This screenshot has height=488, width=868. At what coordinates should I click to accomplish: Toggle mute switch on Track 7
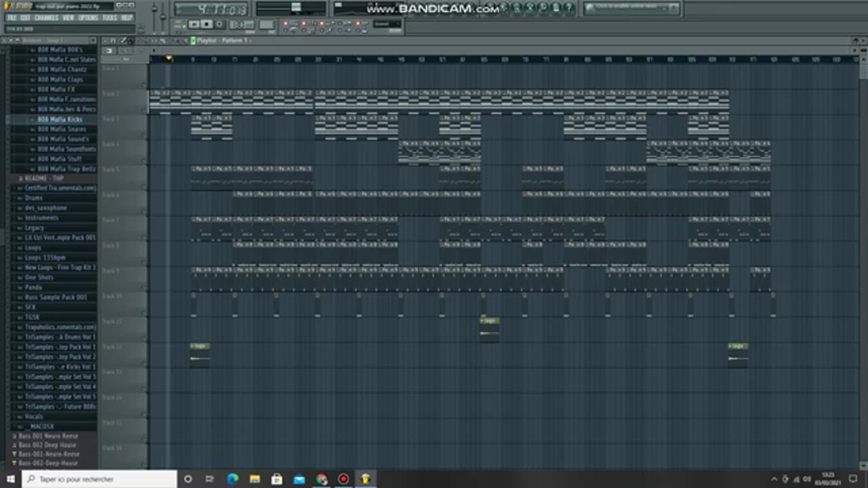(144, 237)
